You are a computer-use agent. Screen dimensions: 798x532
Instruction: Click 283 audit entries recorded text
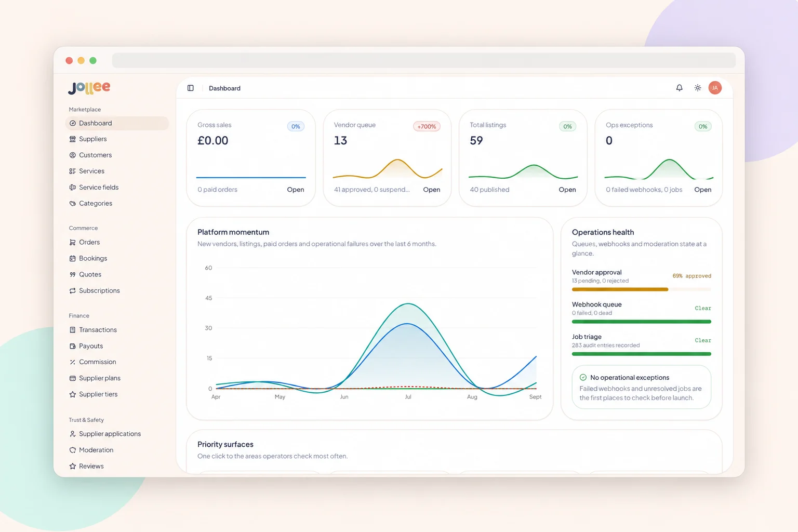tap(606, 345)
